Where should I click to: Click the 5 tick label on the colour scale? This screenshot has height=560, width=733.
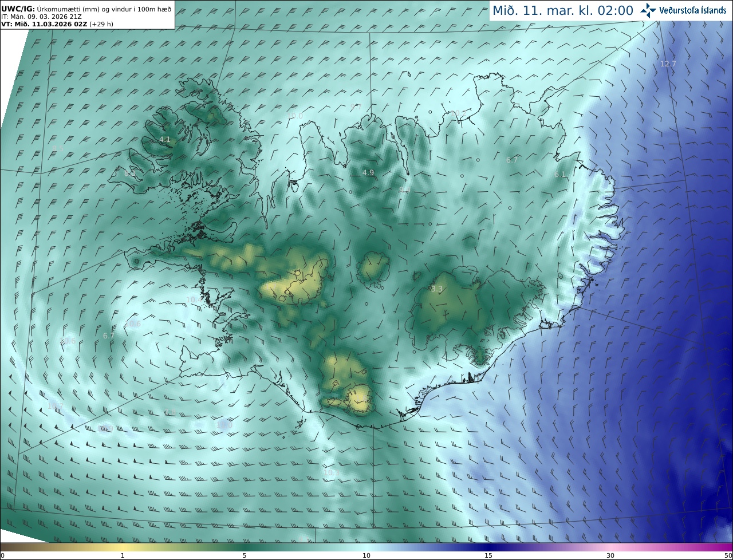245,556
